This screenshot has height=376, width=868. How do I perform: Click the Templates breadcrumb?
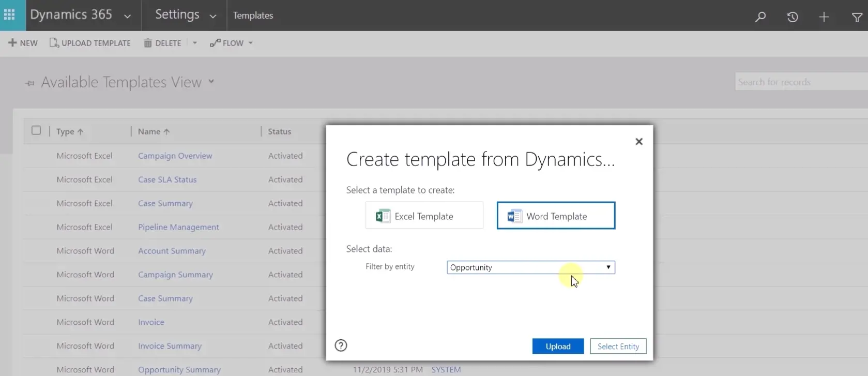pos(253,16)
